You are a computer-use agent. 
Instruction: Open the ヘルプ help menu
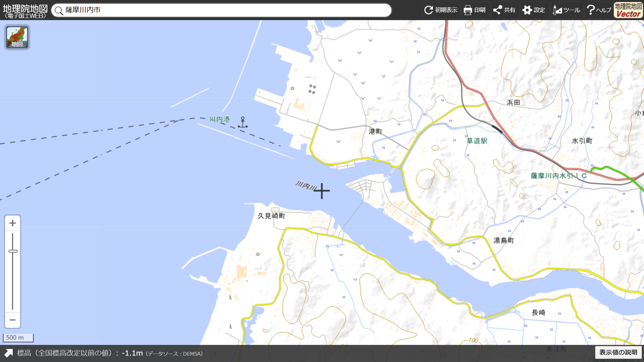pos(599,10)
